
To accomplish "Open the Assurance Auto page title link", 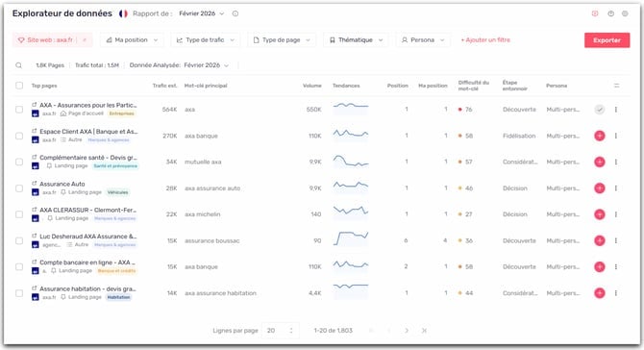I will tap(62, 184).
